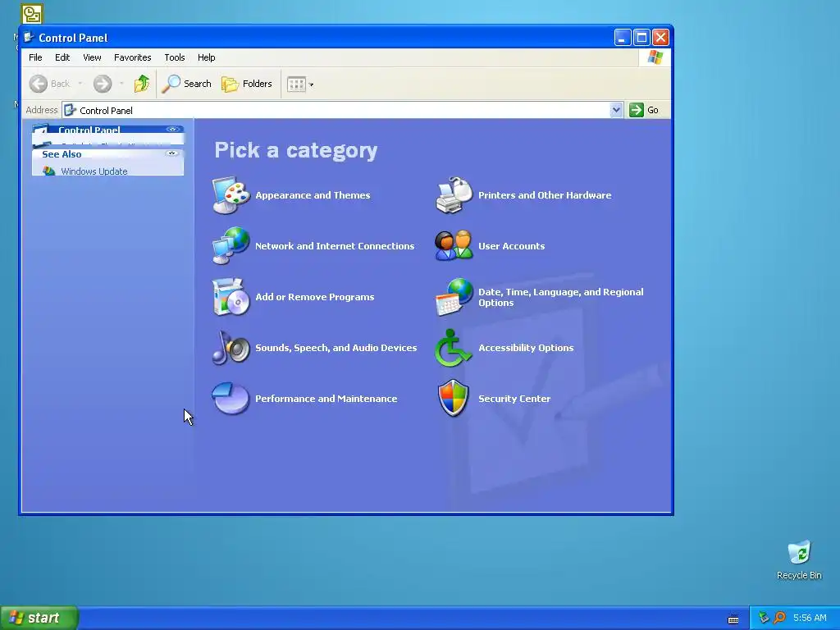
Task: Open the Tools menu
Action: pos(175,57)
